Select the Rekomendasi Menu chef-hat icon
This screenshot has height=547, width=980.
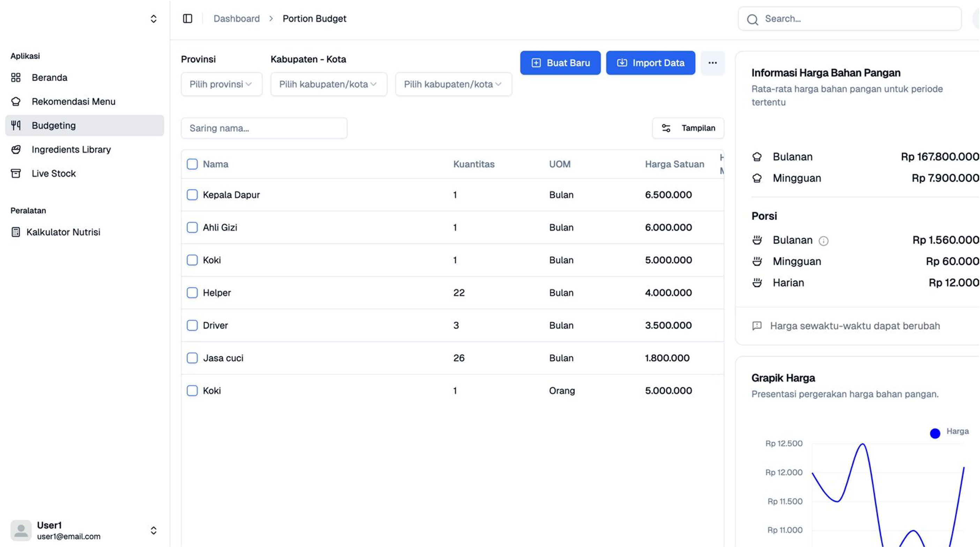click(16, 101)
